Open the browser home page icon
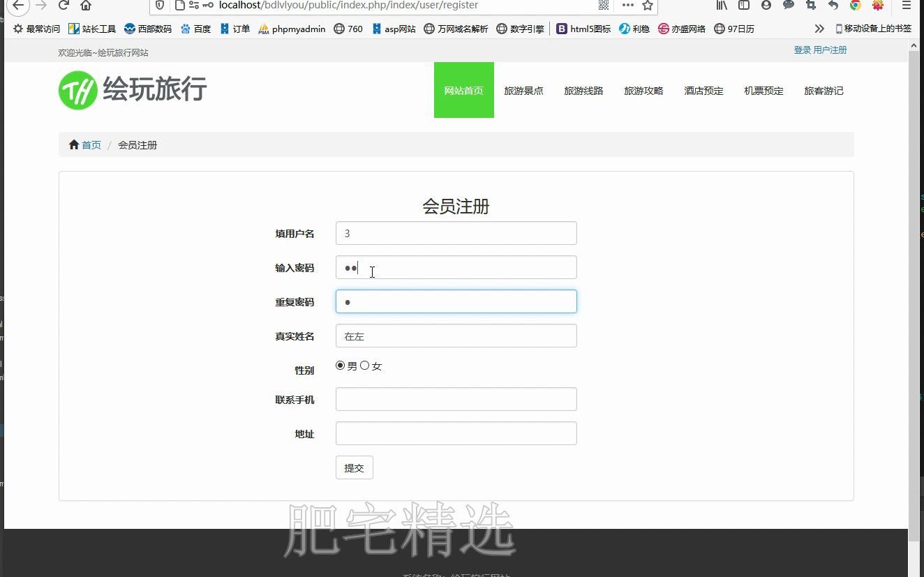Viewport: 924px width, 577px height. [86, 6]
